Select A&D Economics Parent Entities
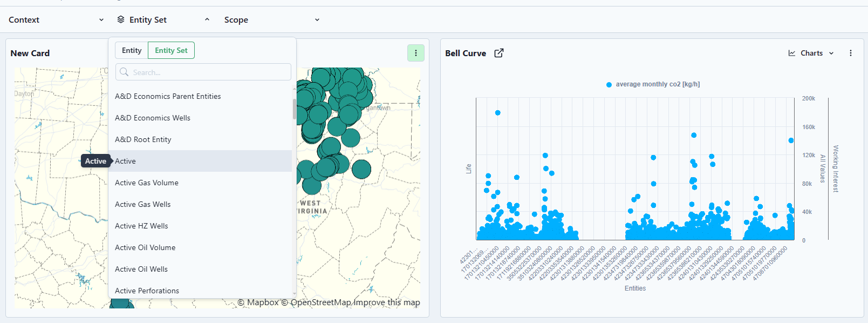Screen dimensions: 868x323 tap(200, 96)
